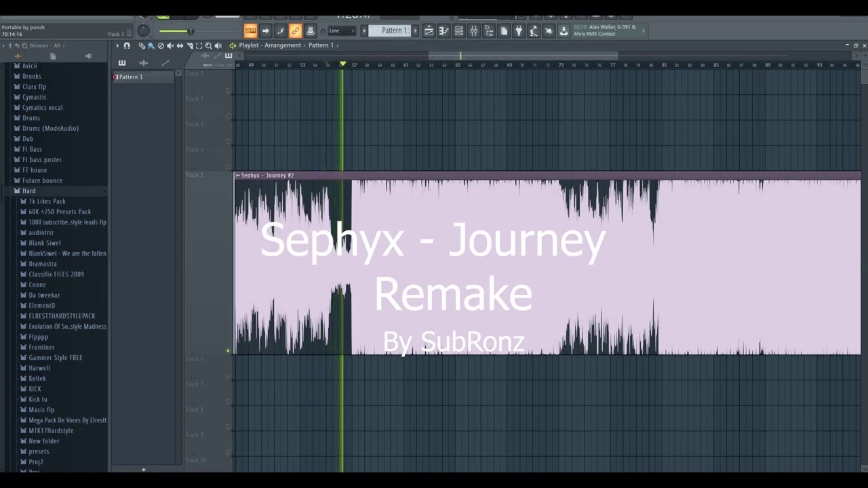Click the arrow left of Pattern 1 selector
This screenshot has height=488, width=868.
coord(364,30)
